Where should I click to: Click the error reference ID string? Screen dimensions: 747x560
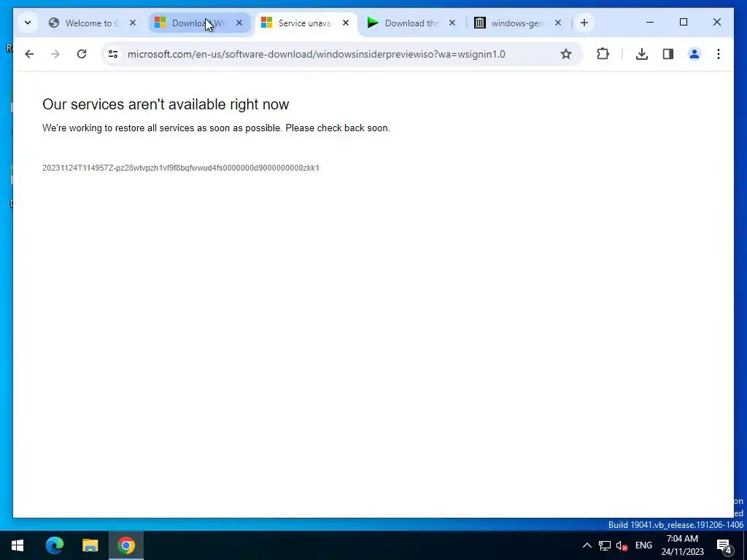(x=181, y=168)
